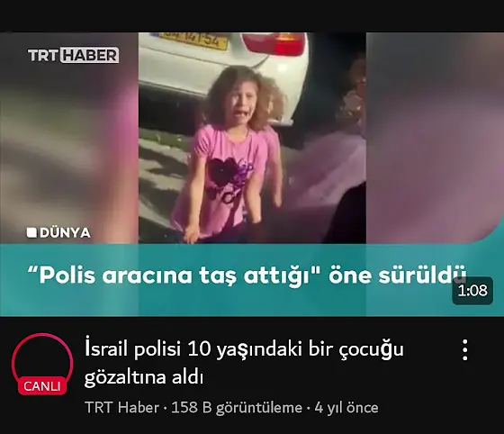This screenshot has width=504, height=434.
Task: Click the TRT HABER logo watermark
Action: [73, 55]
